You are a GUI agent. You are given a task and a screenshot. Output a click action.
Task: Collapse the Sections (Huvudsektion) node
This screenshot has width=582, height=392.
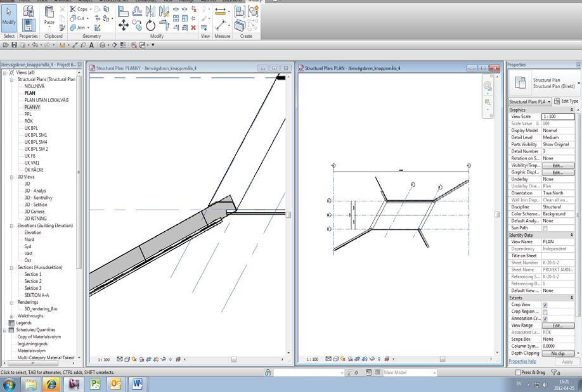coord(11,267)
